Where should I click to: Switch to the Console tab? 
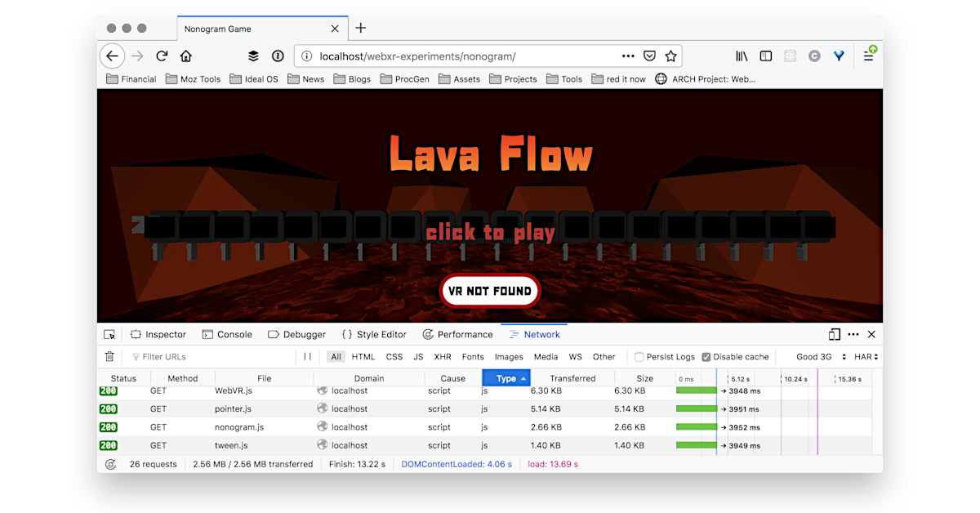[x=228, y=334]
